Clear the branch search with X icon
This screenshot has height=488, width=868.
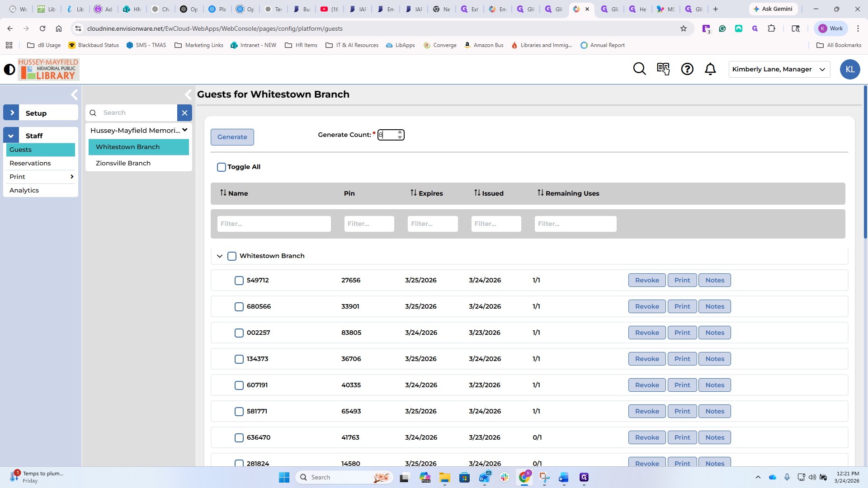(x=184, y=113)
